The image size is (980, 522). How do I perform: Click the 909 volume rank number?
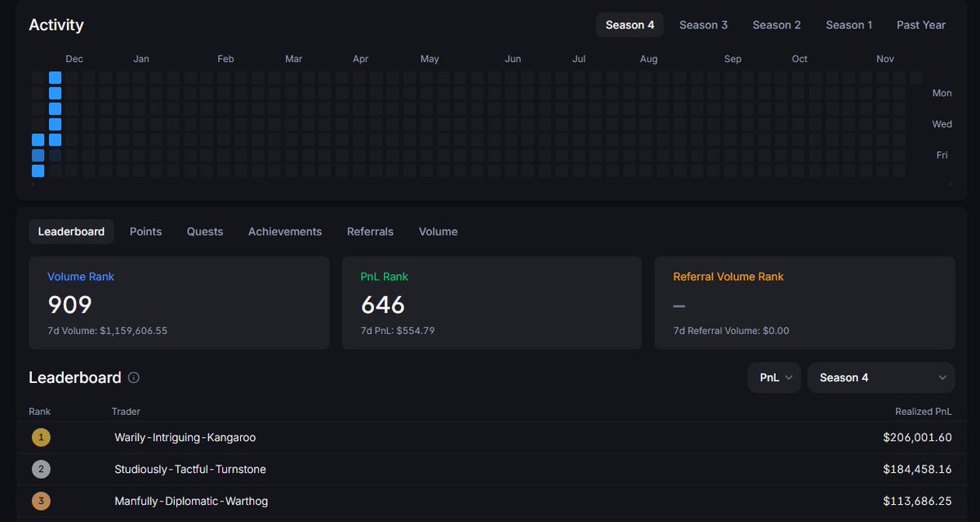(69, 305)
